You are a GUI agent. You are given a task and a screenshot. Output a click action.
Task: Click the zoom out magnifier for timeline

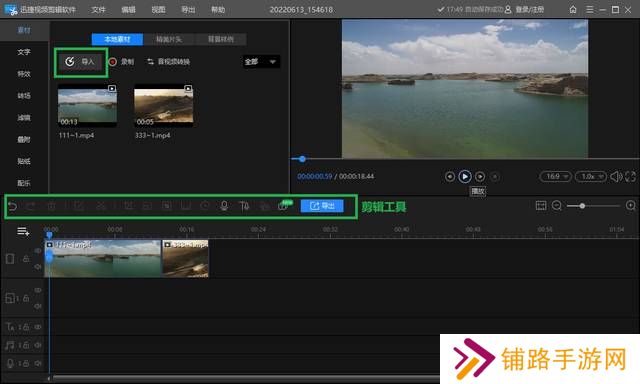click(556, 206)
